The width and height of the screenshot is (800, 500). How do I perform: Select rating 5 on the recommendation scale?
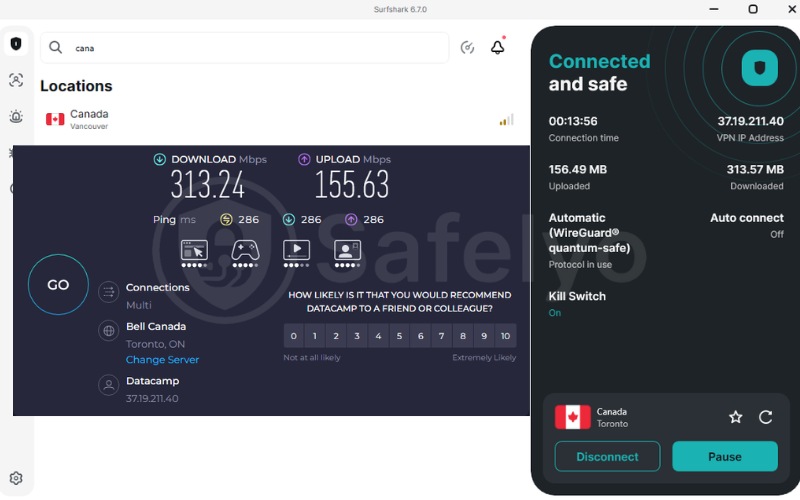(399, 336)
